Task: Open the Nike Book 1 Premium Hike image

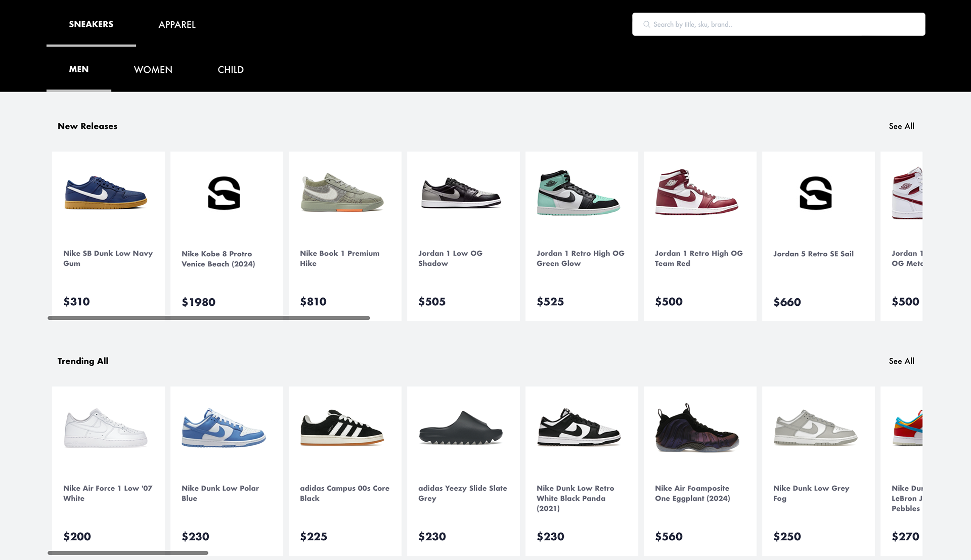Action: [342, 193]
